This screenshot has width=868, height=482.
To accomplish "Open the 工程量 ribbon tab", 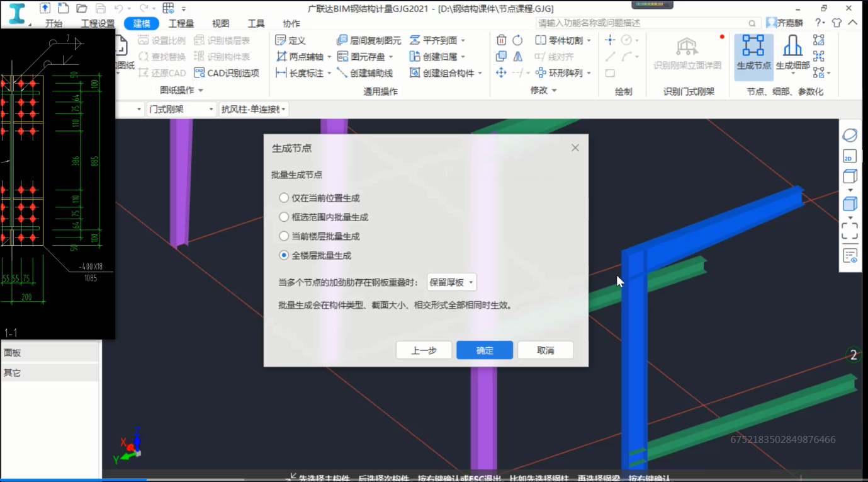I will (x=181, y=23).
